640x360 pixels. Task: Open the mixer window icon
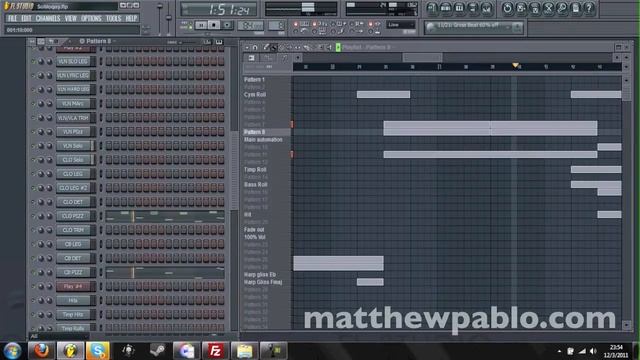pos(487,8)
